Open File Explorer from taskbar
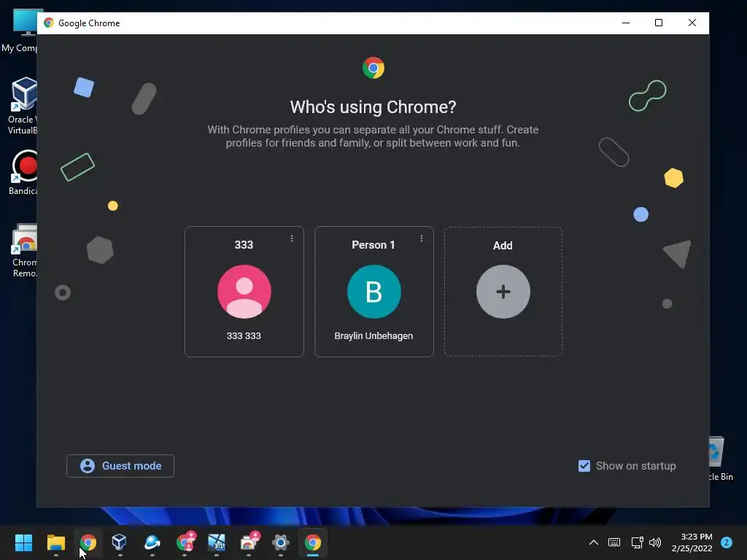The width and height of the screenshot is (747, 560). tap(55, 542)
